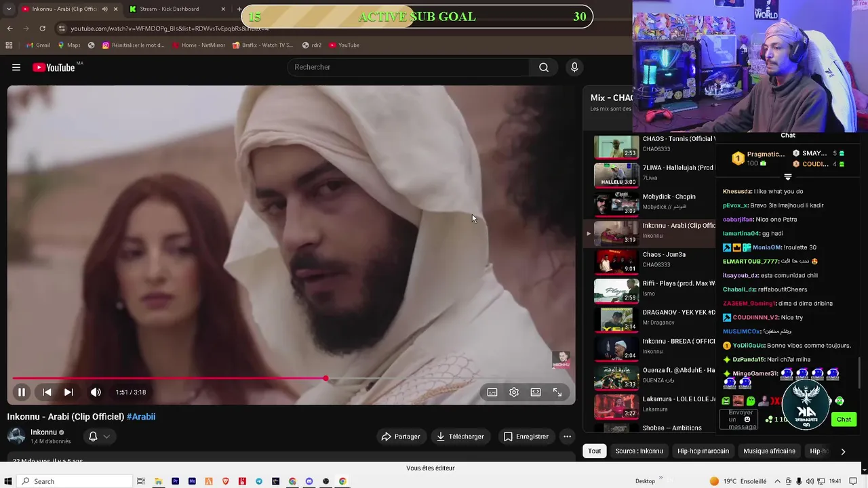This screenshot has height=488, width=868.
Task: Open Task View on the taskbar
Action: click(141, 481)
